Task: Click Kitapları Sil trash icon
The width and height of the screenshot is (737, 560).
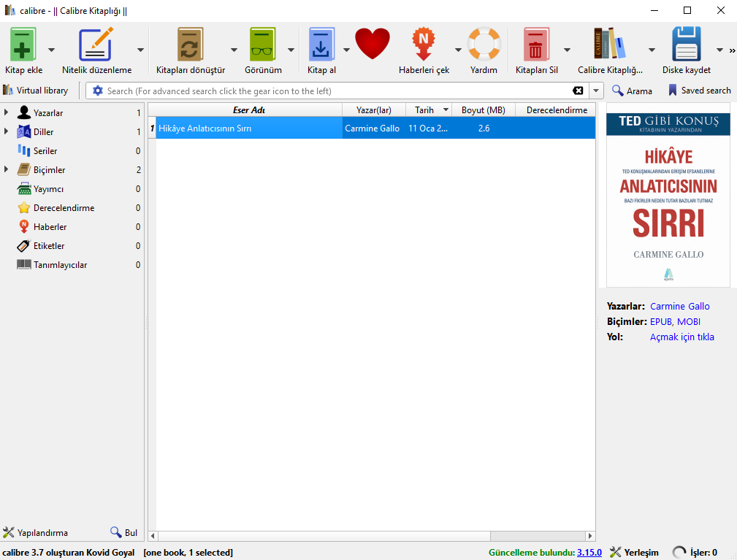Action: point(536,45)
